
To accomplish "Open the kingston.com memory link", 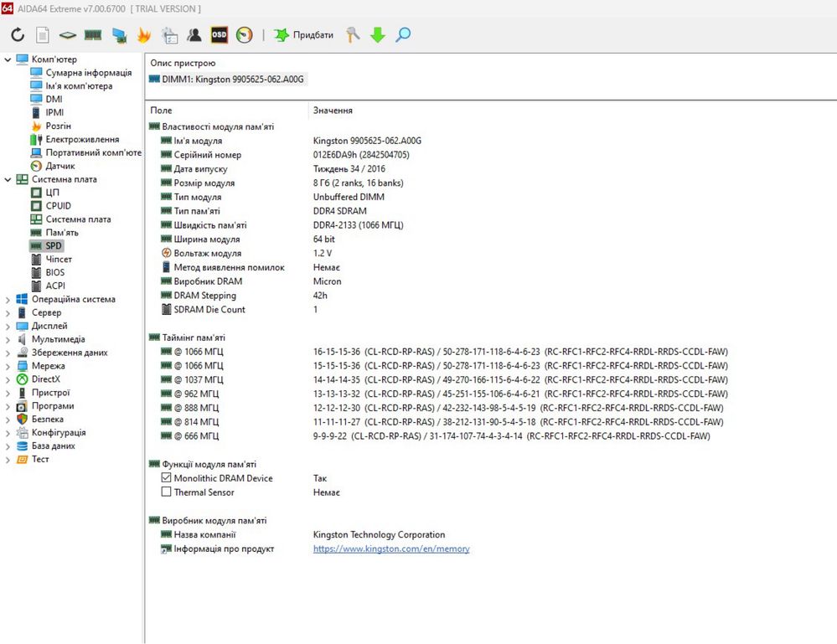I will [x=391, y=549].
